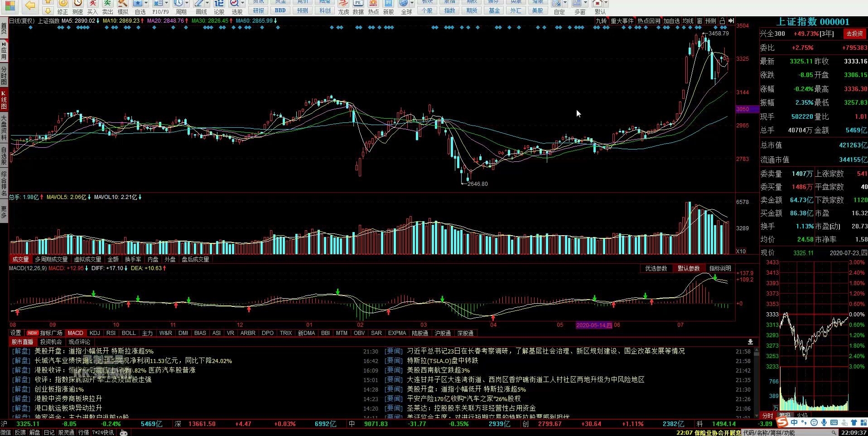Click the 优选参数 button
Screen dimensions: 868x436
click(x=656, y=268)
